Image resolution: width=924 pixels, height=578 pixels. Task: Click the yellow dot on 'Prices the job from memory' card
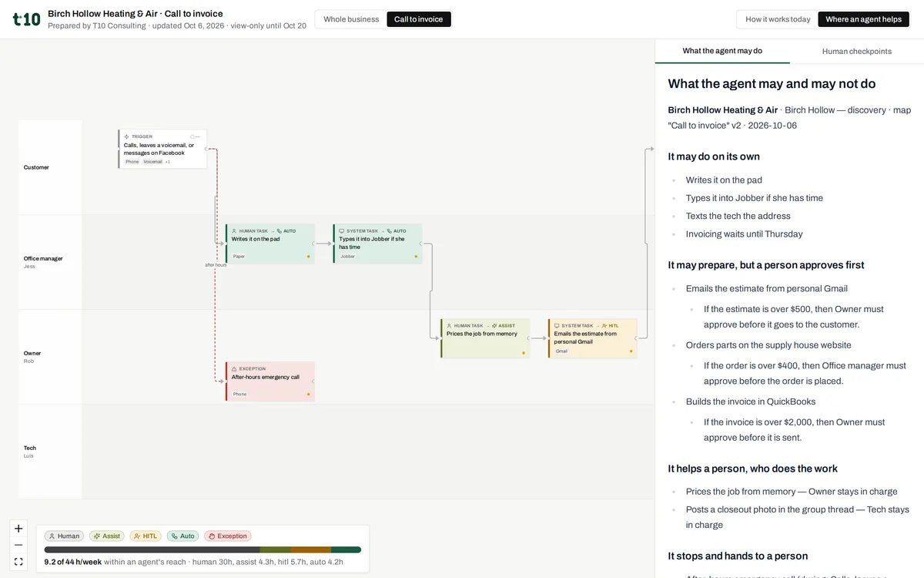[524, 353]
